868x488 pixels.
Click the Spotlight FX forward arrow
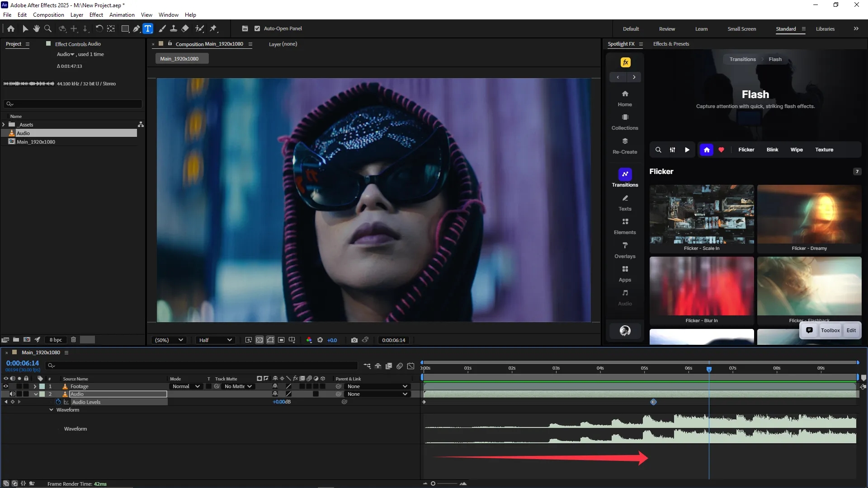pyautogui.click(x=634, y=77)
